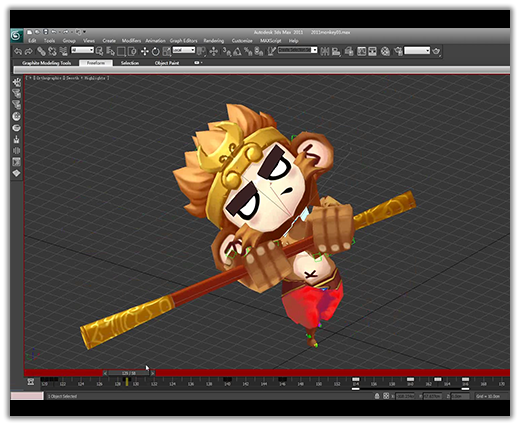Select the Unlink Selection tool
The image size is (520, 426).
(x=52, y=51)
